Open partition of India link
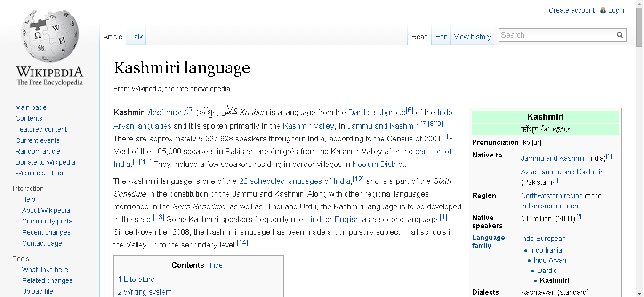 click(433, 151)
